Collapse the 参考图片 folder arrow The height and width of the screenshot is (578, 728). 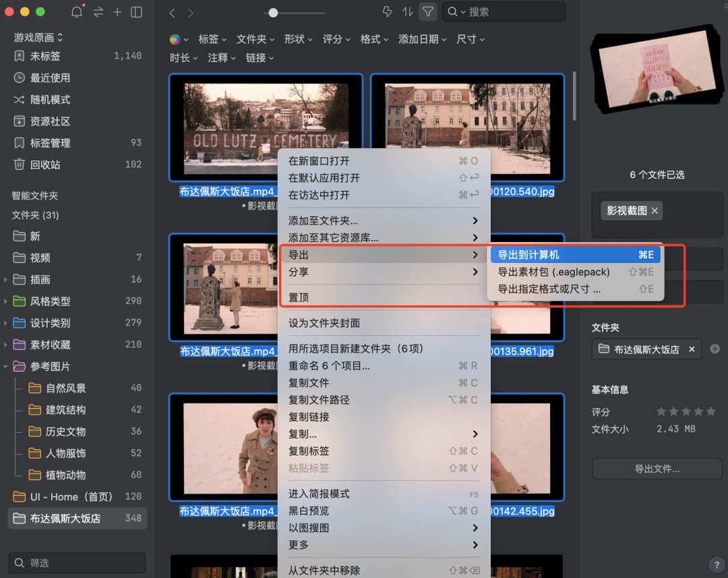(x=5, y=367)
